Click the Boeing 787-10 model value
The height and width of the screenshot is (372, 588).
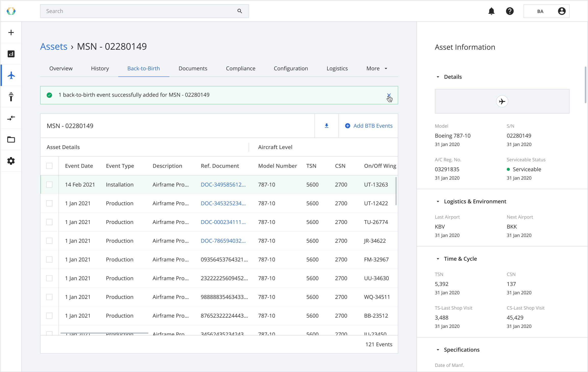coord(453,136)
